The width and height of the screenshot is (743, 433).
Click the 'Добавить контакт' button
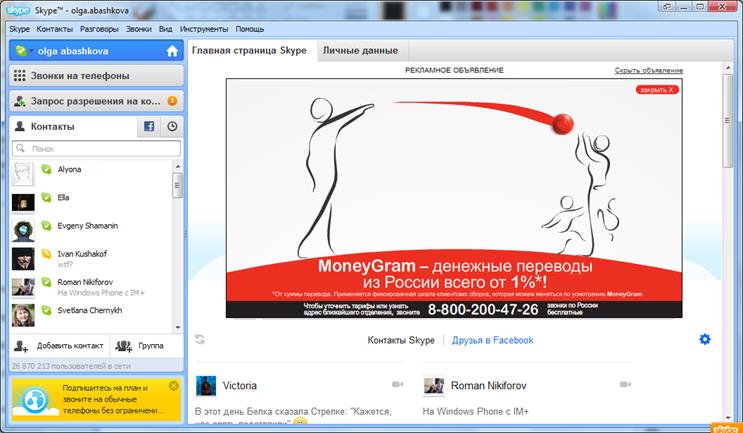pos(59,346)
